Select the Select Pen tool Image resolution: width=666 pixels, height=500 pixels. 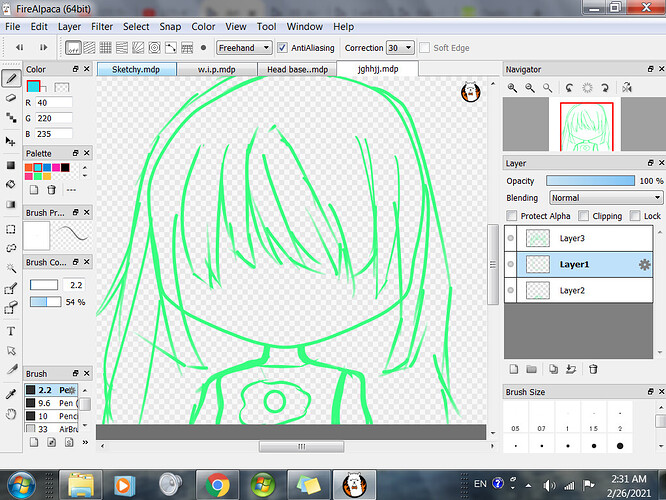coord(11,288)
